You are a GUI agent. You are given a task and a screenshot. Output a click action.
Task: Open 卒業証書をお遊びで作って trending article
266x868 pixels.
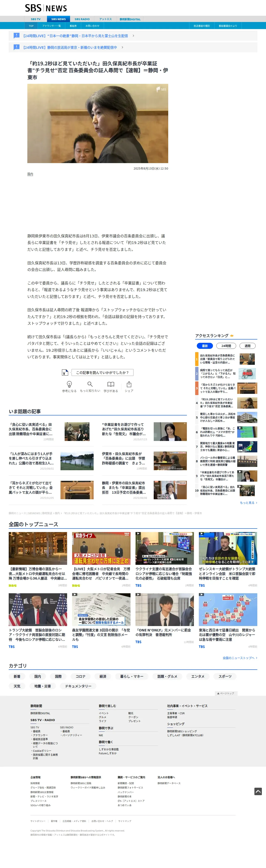coord(124,429)
